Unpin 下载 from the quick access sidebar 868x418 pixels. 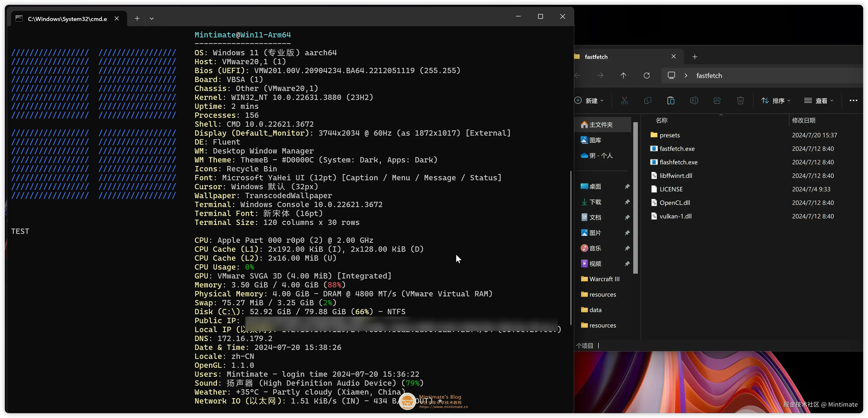pyautogui.click(x=627, y=202)
